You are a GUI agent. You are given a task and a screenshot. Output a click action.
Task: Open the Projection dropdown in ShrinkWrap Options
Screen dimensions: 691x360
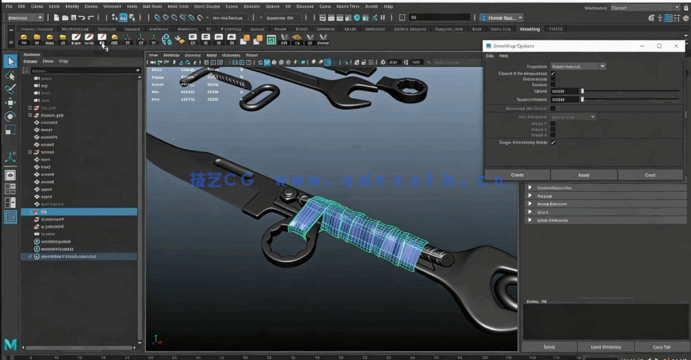(578, 66)
